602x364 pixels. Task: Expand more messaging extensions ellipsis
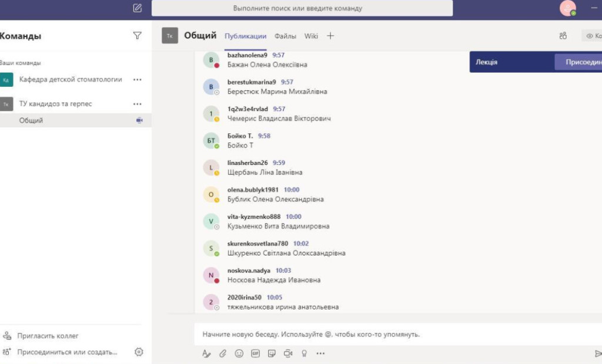tap(320, 353)
